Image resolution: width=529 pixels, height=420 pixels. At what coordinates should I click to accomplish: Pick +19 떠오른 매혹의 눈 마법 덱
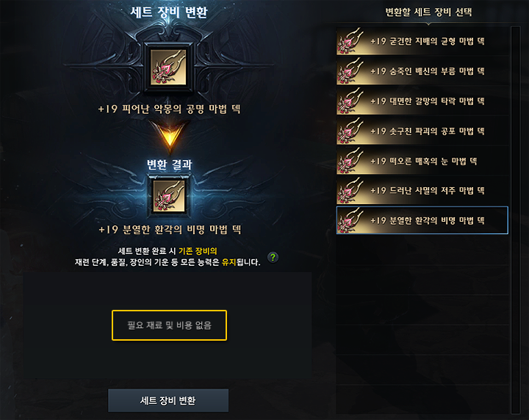click(x=422, y=161)
